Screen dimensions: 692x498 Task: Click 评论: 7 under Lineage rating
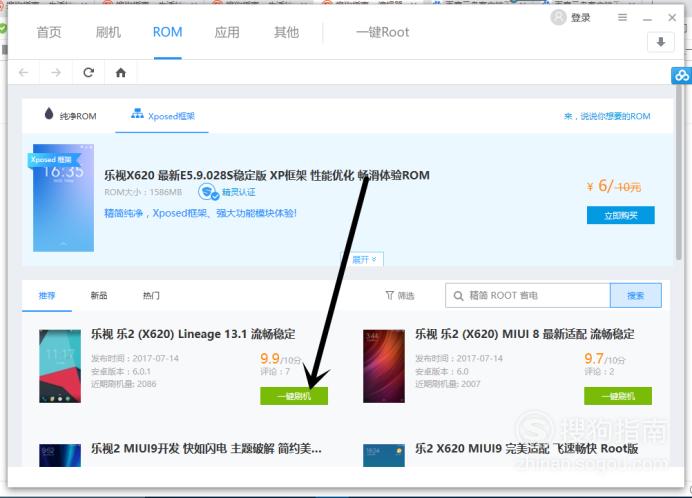[275, 372]
